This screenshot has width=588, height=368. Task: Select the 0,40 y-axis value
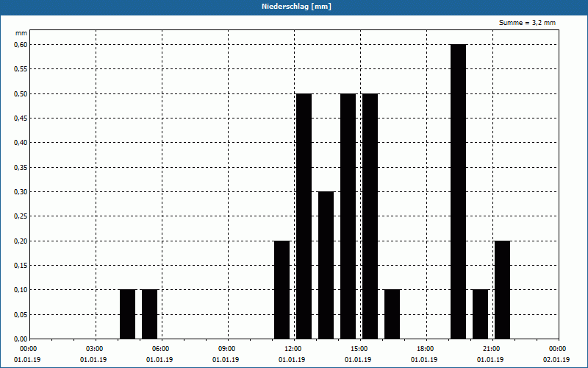21,143
